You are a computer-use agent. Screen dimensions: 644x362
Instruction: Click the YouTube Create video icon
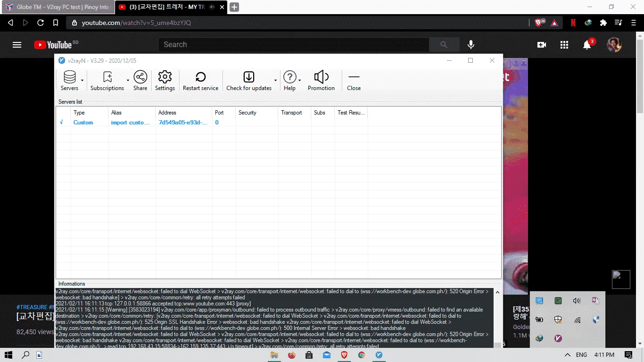pyautogui.click(x=542, y=45)
